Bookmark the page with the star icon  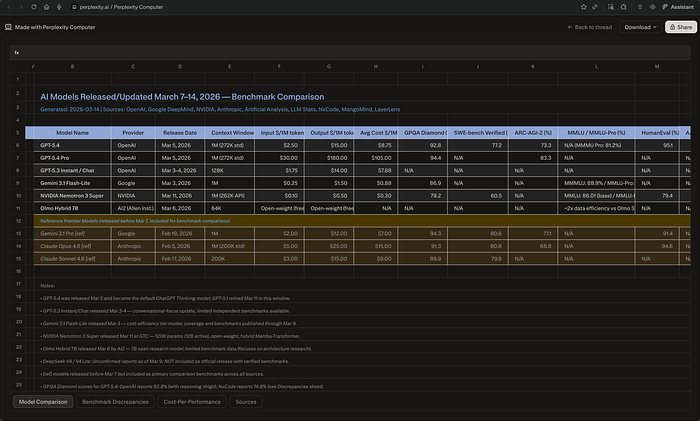[x=583, y=7]
